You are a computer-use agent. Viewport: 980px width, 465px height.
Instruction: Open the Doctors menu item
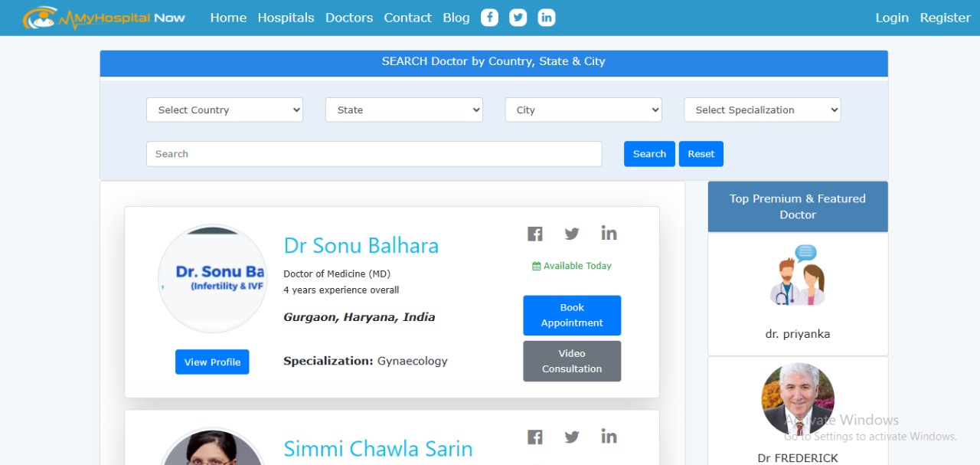349,18
